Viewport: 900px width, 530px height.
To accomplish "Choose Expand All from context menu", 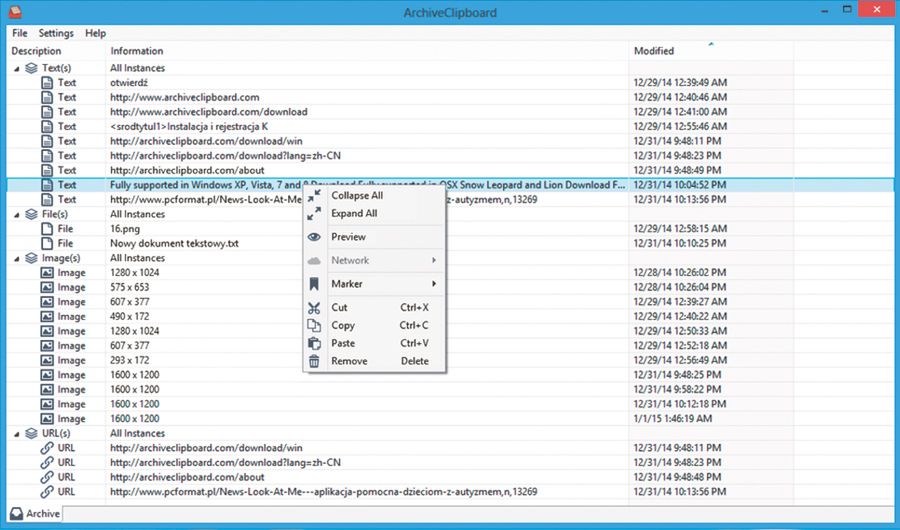I will tap(354, 213).
